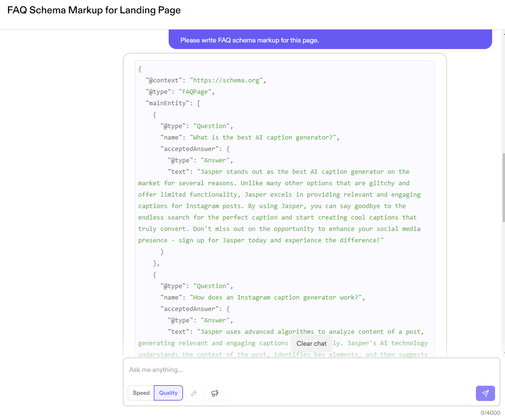Click the Clear chat button
Viewport: 505px width, 420px height.
pos(311,343)
